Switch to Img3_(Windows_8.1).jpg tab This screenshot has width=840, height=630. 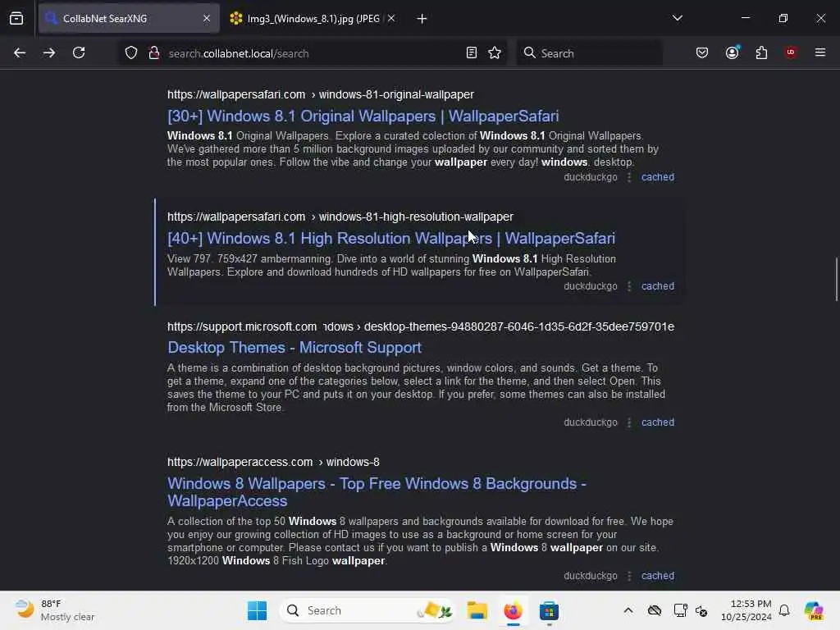pyautogui.click(x=313, y=19)
